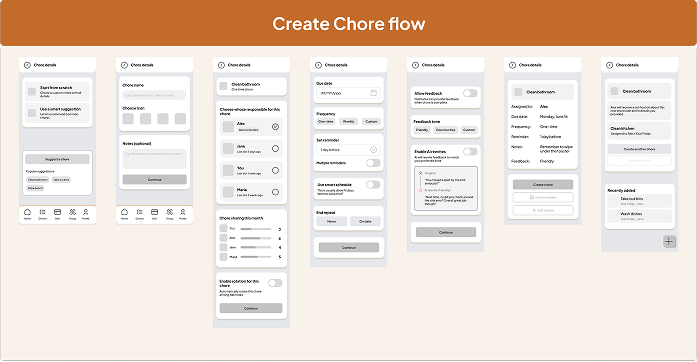Screen dimensions: 697x362
Task: Select Custom feedback tone
Action: click(469, 130)
